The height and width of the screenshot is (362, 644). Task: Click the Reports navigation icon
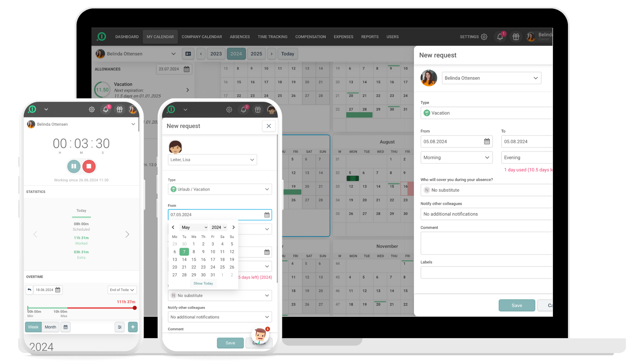click(370, 36)
